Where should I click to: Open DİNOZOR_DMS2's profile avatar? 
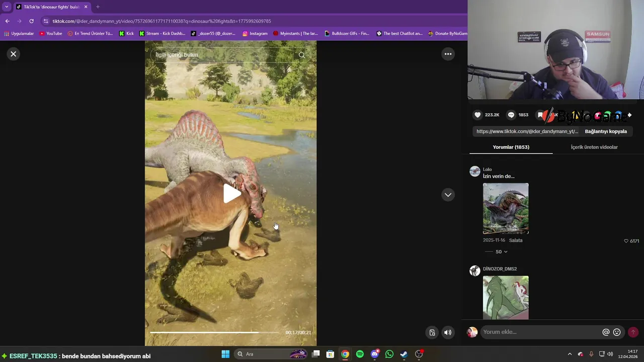click(x=475, y=271)
